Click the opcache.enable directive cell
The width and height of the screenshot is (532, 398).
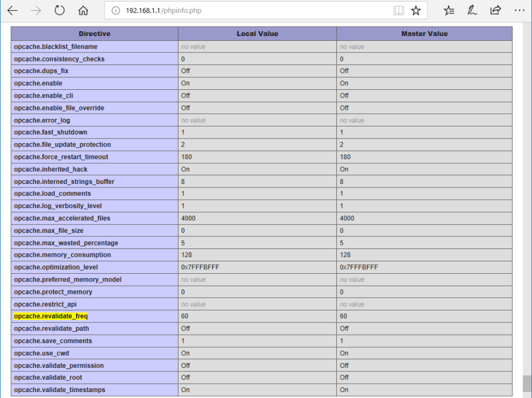pos(95,83)
